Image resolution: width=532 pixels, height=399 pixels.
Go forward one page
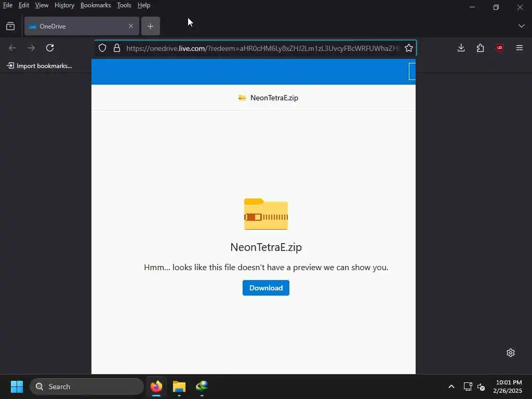(x=31, y=48)
